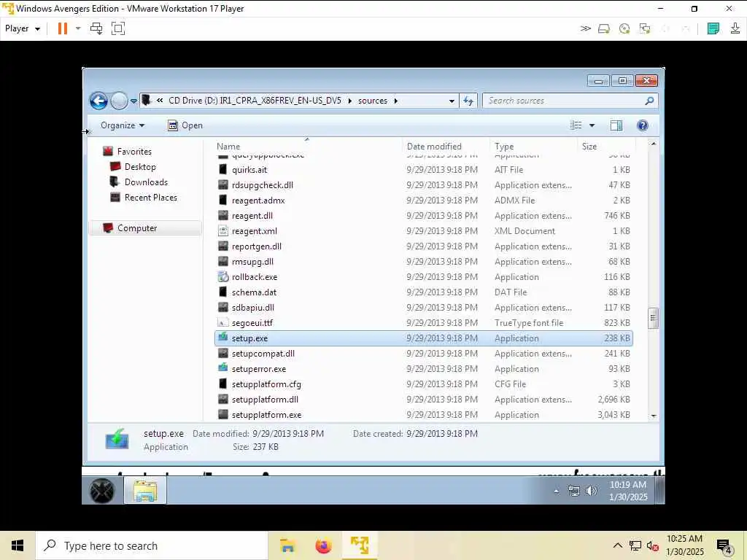This screenshot has width=747, height=560.
Task: Change the view layout icon
Action: 576,125
